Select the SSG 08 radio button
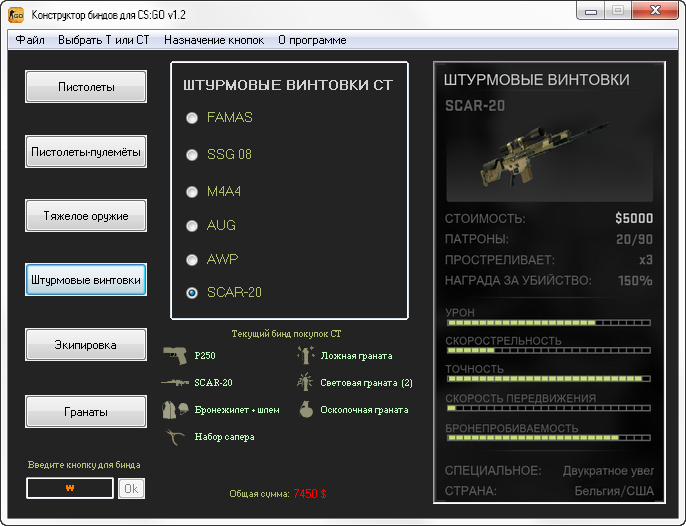686x526 pixels. click(192, 155)
